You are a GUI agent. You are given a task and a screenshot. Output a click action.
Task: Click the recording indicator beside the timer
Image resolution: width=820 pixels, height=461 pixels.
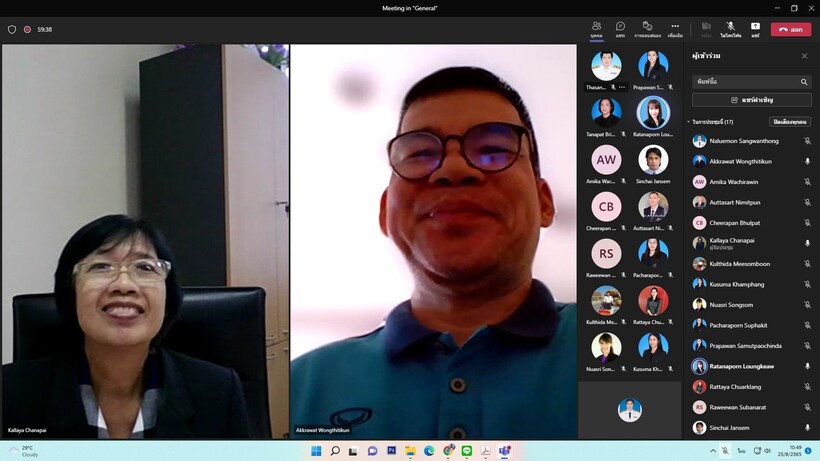point(27,29)
